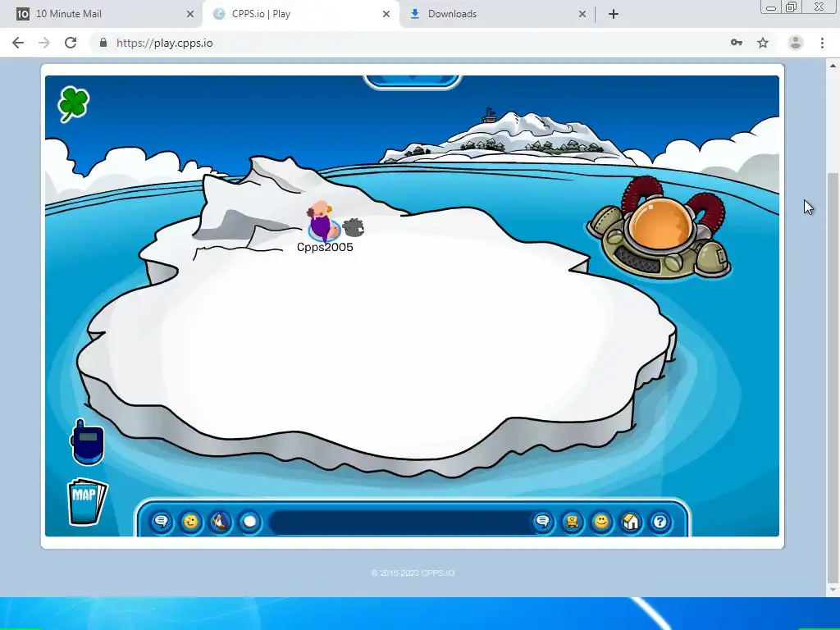Open the player card badge icon

click(572, 521)
